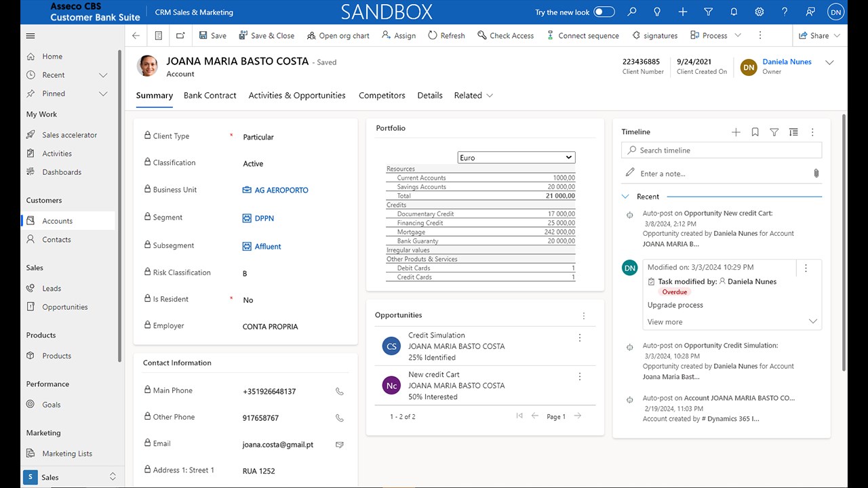Click the timeline bookmark icon
Image resolution: width=868 pixels, height=488 pixels.
pos(755,132)
